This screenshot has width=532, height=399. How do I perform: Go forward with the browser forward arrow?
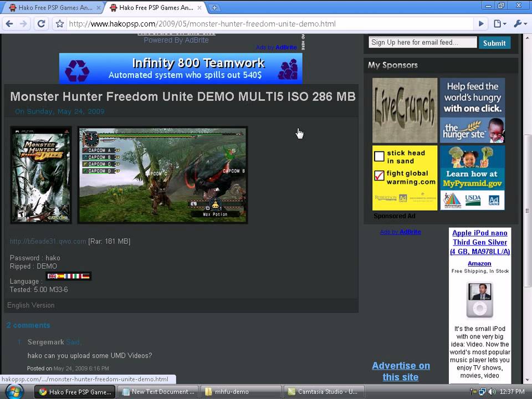tap(23, 24)
